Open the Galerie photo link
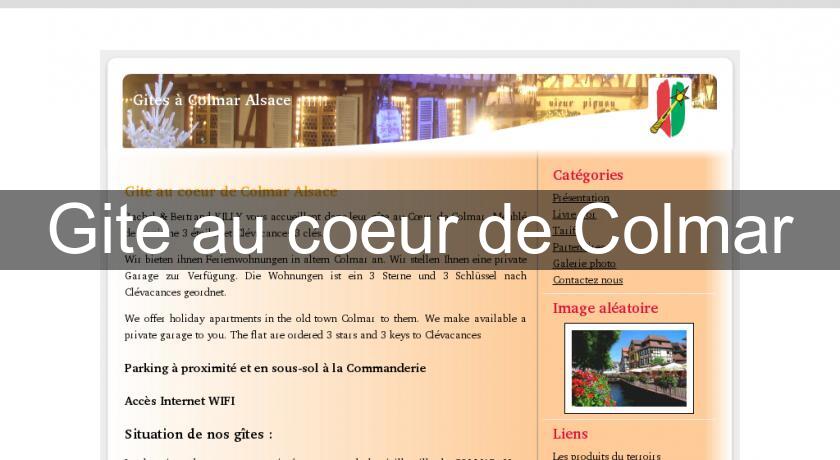The image size is (840, 460). click(584, 263)
